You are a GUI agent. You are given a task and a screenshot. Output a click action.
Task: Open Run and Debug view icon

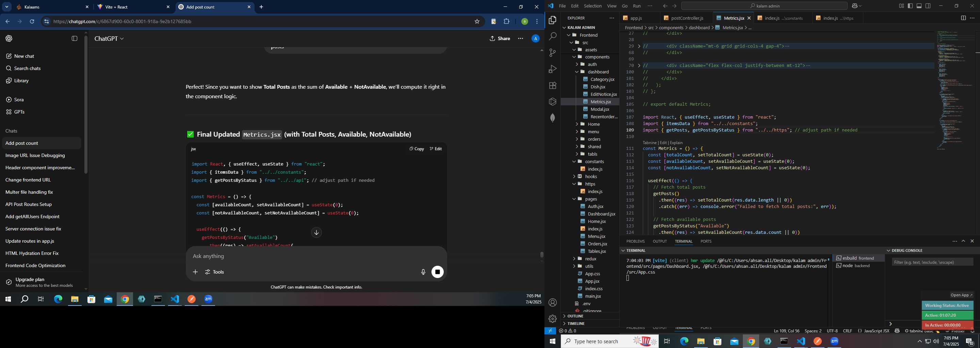coord(552,69)
